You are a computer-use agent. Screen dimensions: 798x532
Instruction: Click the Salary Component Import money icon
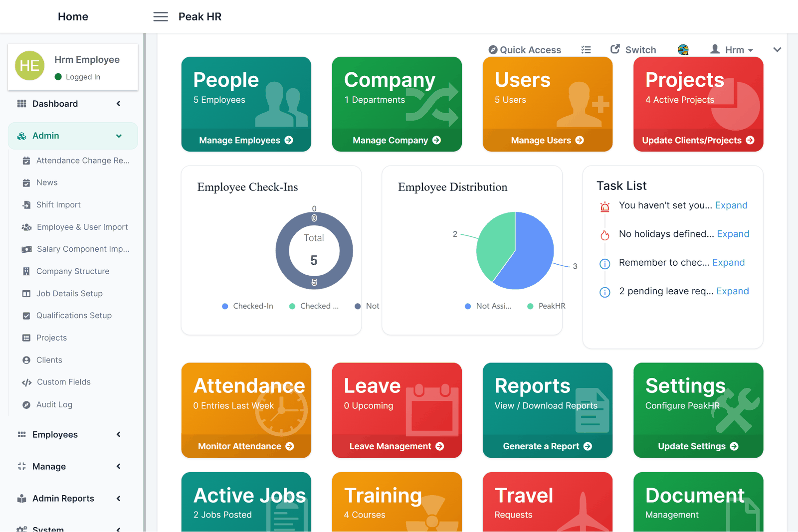coord(26,249)
